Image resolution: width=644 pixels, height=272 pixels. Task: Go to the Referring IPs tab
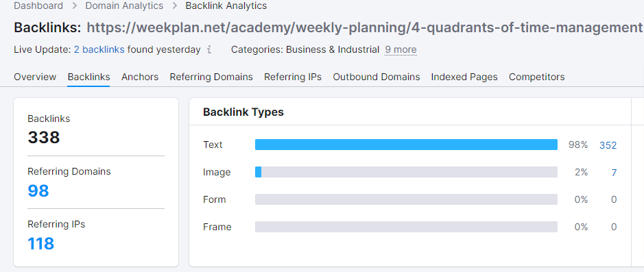293,77
